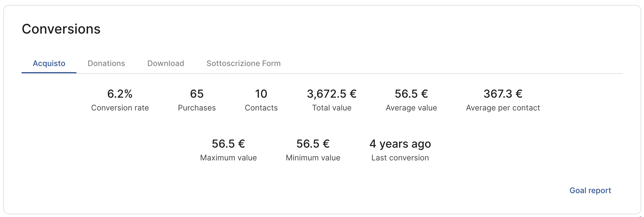Click the Conversion rate label
This screenshot has width=644, height=217.
120,108
